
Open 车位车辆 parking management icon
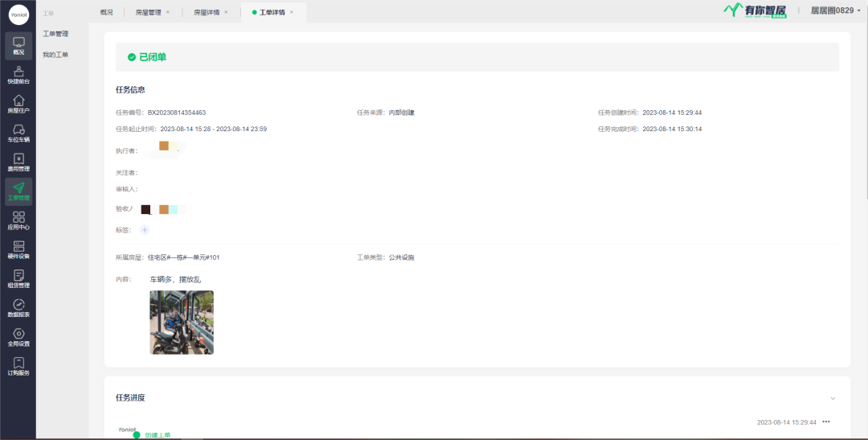18,133
